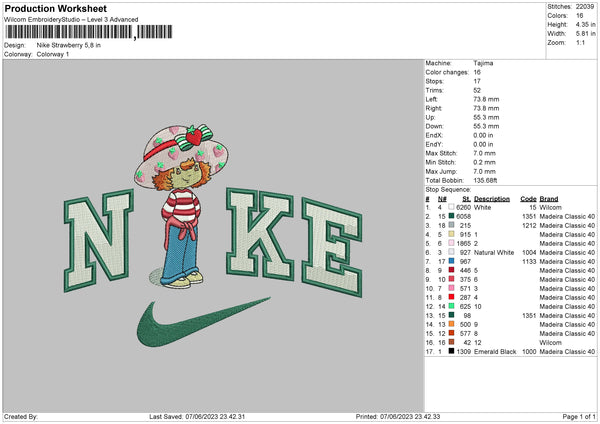This screenshot has width=600, height=424.
Task: Click the white swatch in stop row 1
Action: (x=451, y=207)
